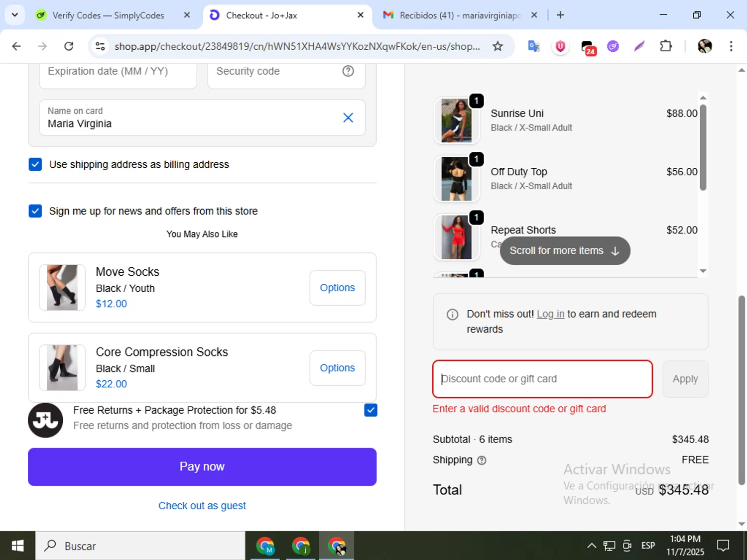Open the Chrome three-dot menu
The width and height of the screenshot is (747, 560).
click(x=731, y=46)
